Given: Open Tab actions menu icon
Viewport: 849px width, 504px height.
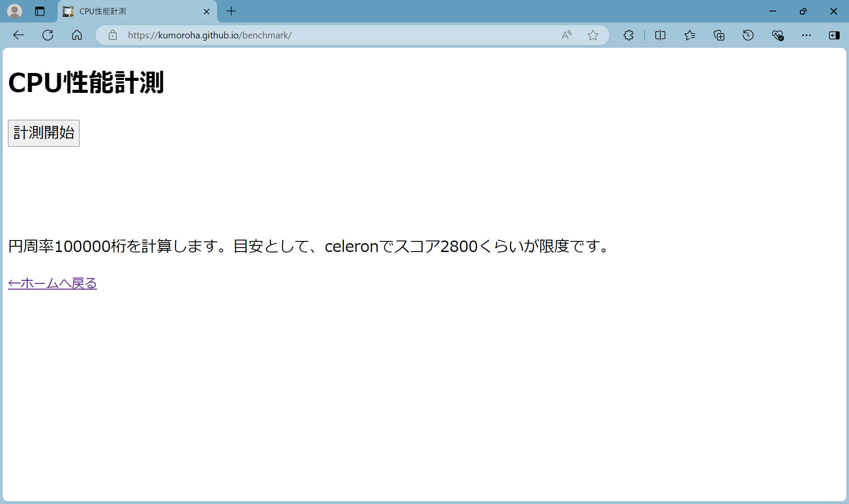Looking at the screenshot, I should pos(40,11).
